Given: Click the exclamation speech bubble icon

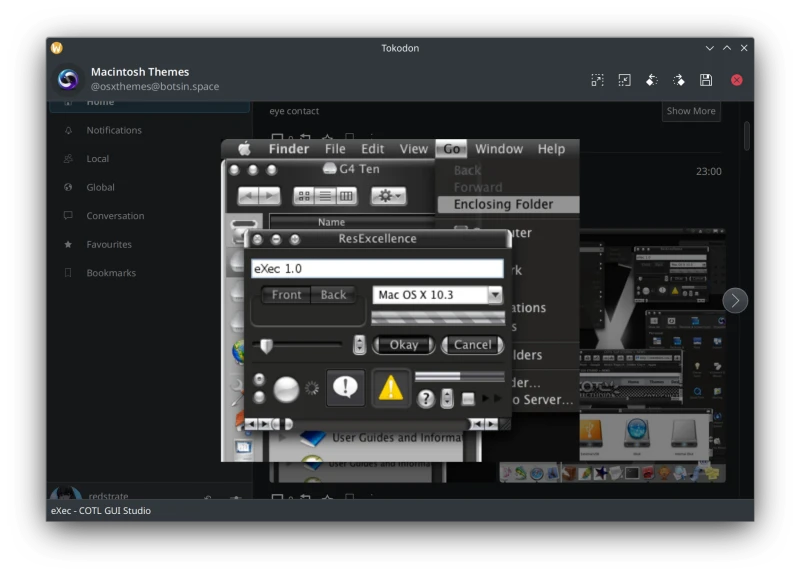Looking at the screenshot, I should tap(345, 388).
